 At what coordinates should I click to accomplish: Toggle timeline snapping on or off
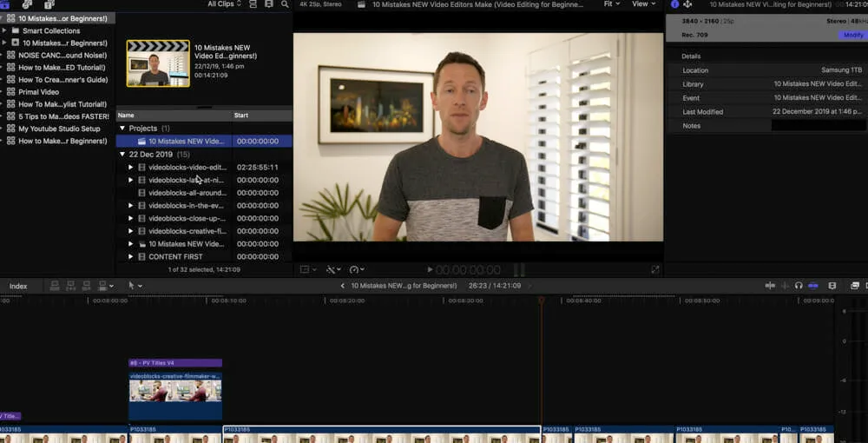pos(812,286)
